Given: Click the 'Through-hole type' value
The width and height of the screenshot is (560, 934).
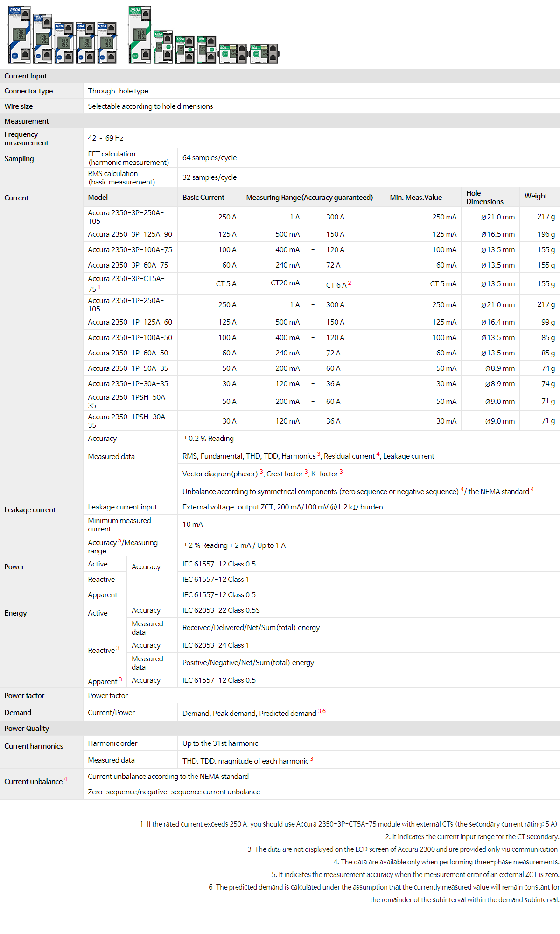Looking at the screenshot, I should (x=118, y=91).
